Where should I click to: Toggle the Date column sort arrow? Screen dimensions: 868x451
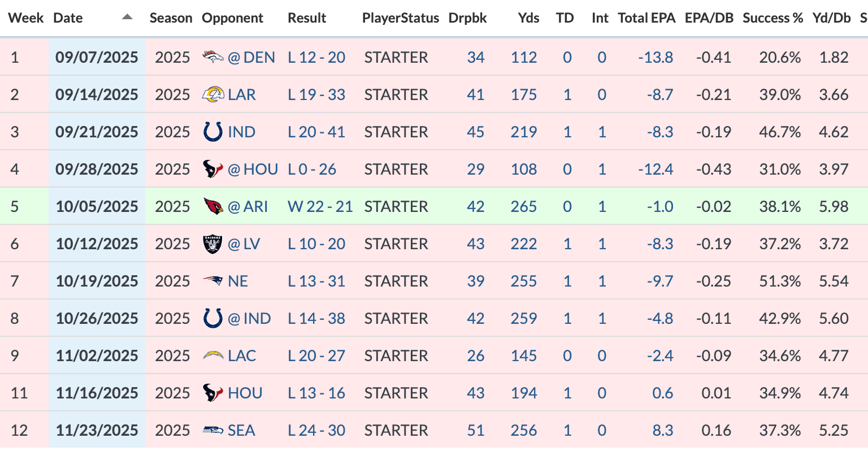click(x=127, y=18)
